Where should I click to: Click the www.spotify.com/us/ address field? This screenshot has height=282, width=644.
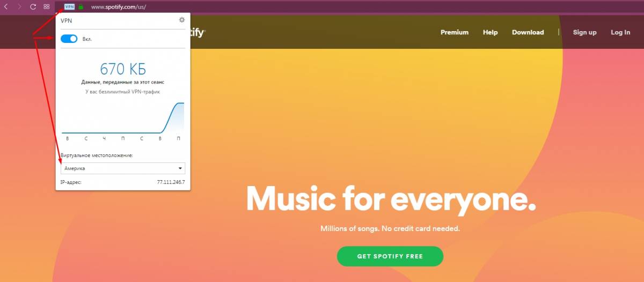119,7
